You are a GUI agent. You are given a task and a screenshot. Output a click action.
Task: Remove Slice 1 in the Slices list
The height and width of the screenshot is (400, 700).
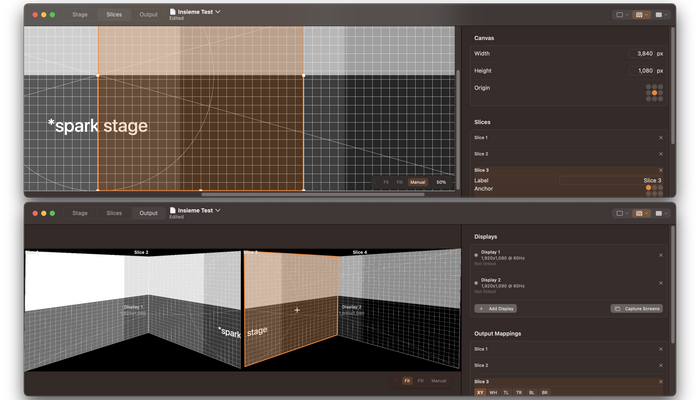tap(661, 137)
